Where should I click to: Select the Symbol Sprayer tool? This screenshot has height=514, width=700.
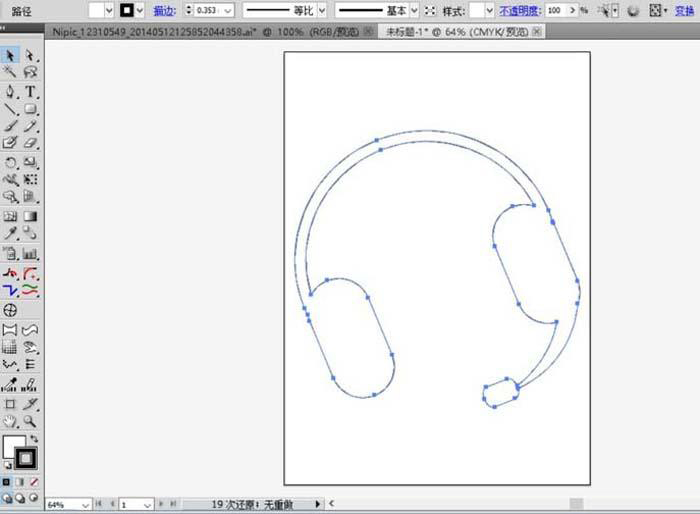tap(10, 254)
